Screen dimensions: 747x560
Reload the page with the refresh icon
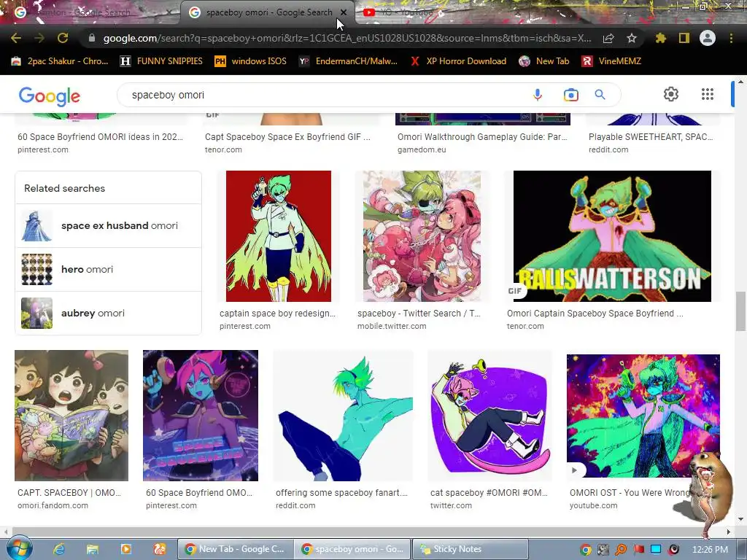tap(63, 38)
